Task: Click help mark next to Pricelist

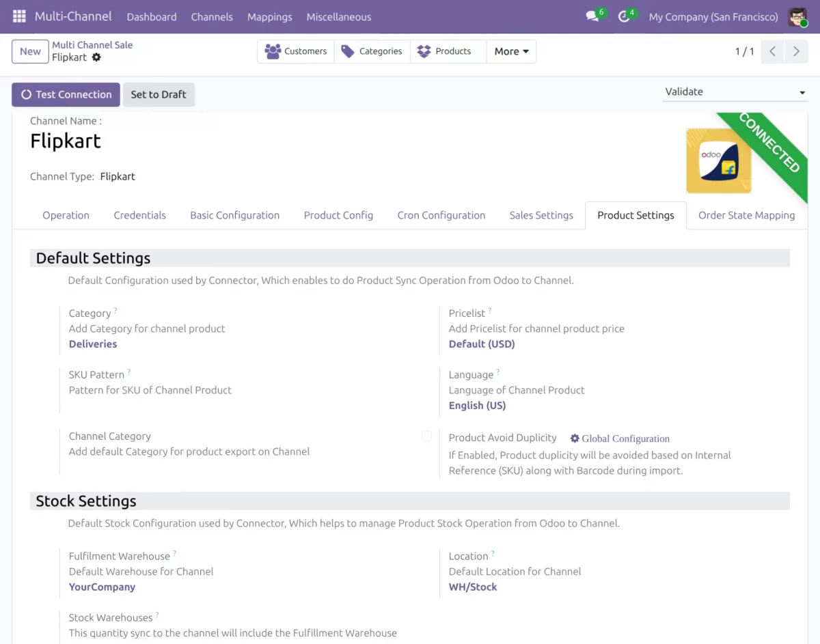Action: tap(490, 310)
